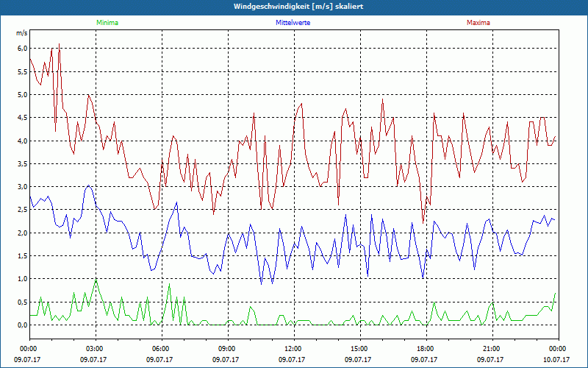
Task: Click the 1,0 y-axis value
Action: [x=22, y=279]
